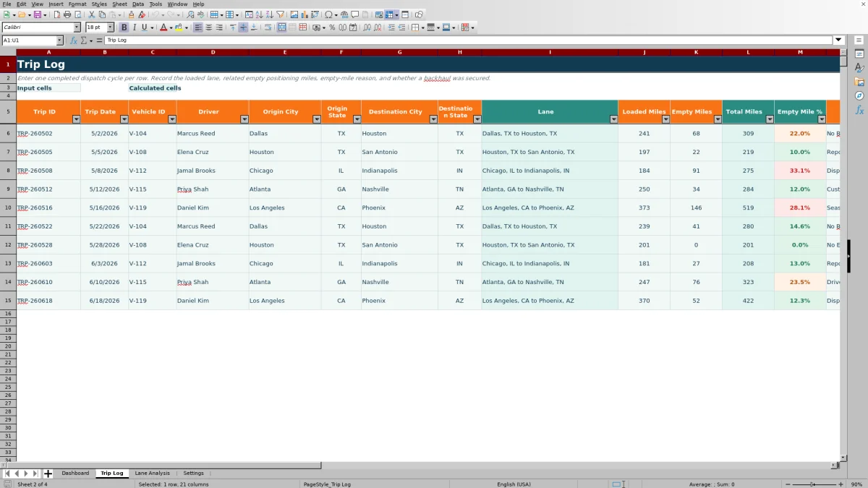The height and width of the screenshot is (488, 868).
Task: Click the Save document icon
Action: [x=37, y=14]
